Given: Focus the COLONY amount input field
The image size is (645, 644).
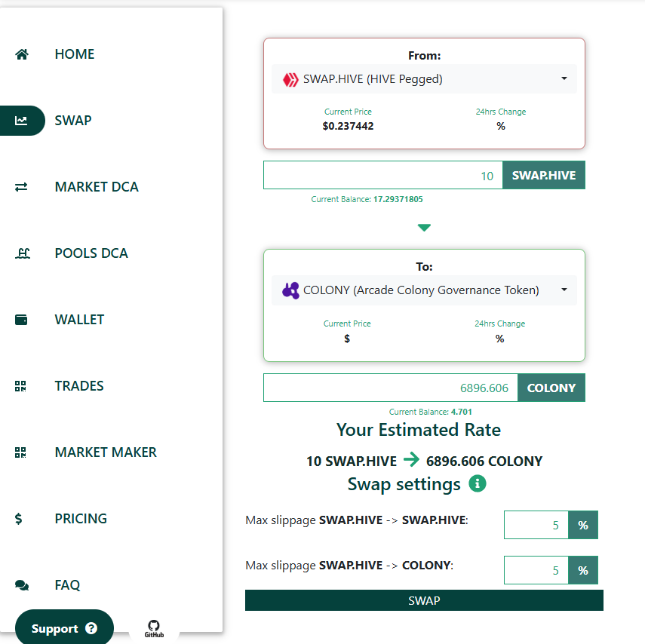Looking at the screenshot, I should click(x=390, y=388).
